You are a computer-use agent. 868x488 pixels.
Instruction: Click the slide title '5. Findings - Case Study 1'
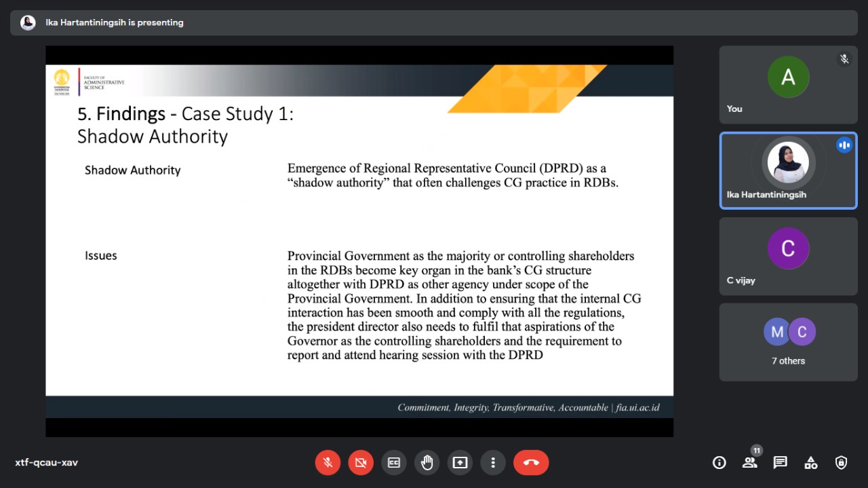coord(186,113)
